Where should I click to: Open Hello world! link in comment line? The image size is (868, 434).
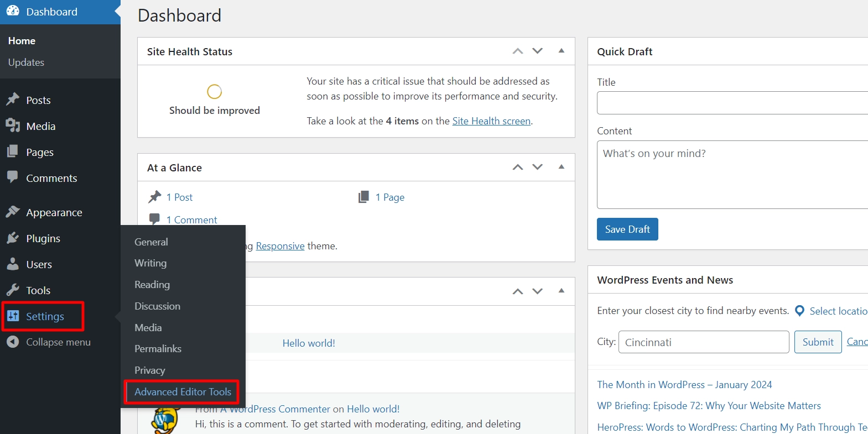(x=373, y=409)
